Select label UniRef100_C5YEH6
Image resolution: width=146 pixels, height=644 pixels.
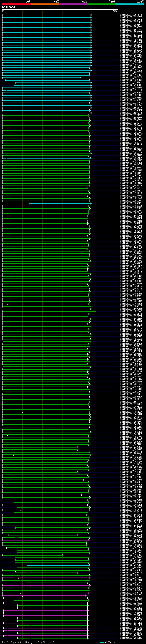(131, 87)
